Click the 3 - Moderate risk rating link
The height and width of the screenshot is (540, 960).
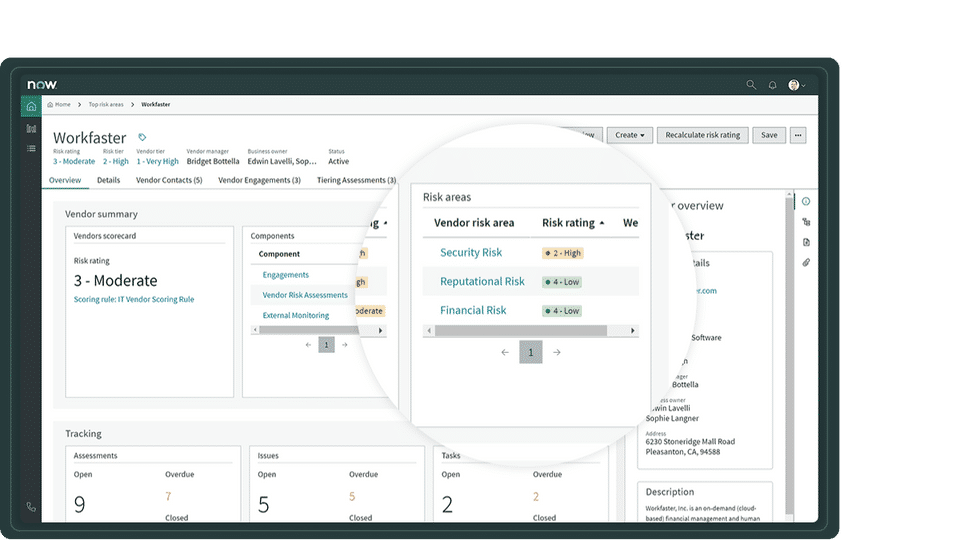pyautogui.click(x=74, y=162)
